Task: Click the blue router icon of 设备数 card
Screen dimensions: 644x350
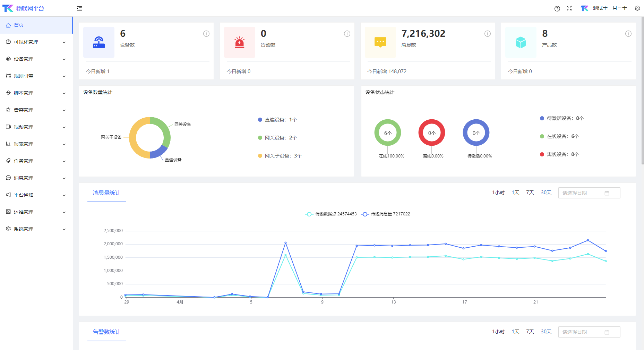Action: (x=99, y=42)
